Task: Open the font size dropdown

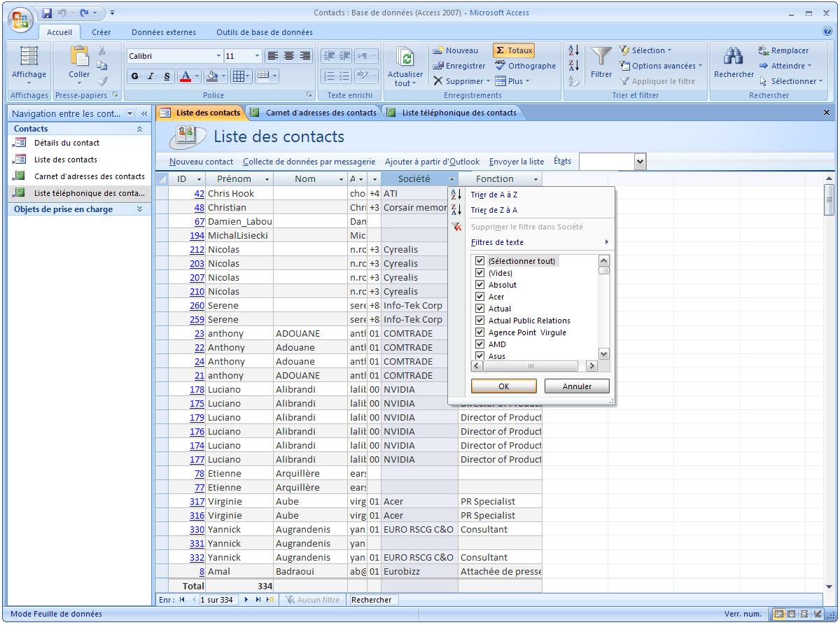Action: pos(257,56)
